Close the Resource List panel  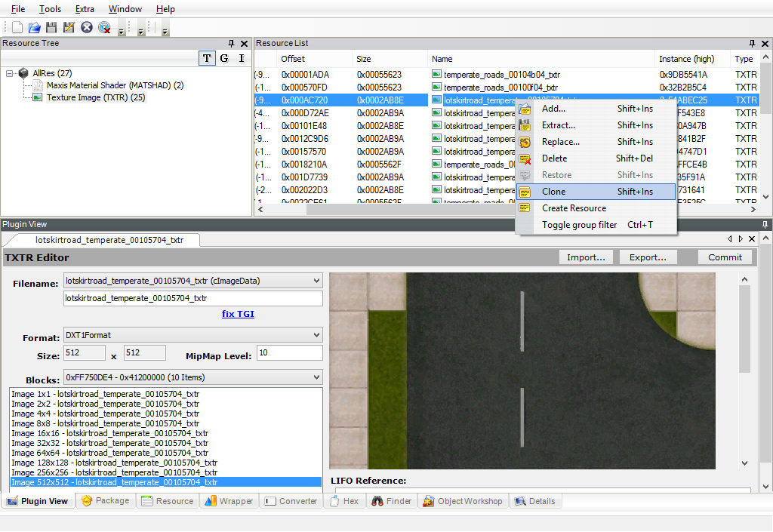(765, 43)
